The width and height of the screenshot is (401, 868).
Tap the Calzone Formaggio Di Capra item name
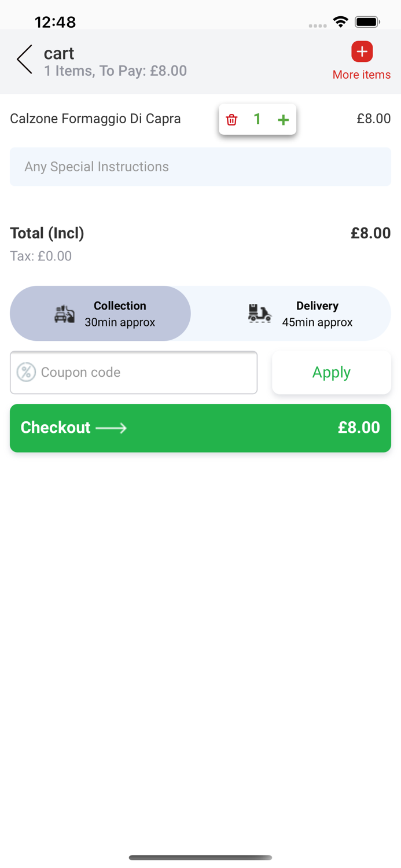[x=95, y=119]
